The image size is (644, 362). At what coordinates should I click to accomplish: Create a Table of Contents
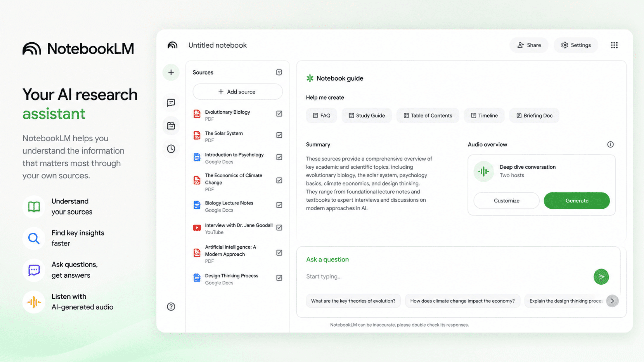(428, 115)
